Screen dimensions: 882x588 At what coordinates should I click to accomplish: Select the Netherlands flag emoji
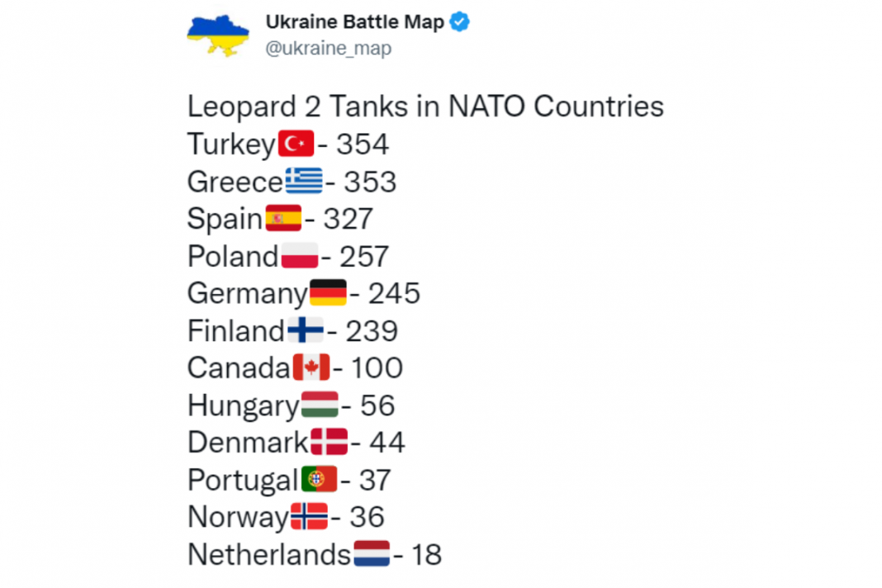click(x=372, y=554)
